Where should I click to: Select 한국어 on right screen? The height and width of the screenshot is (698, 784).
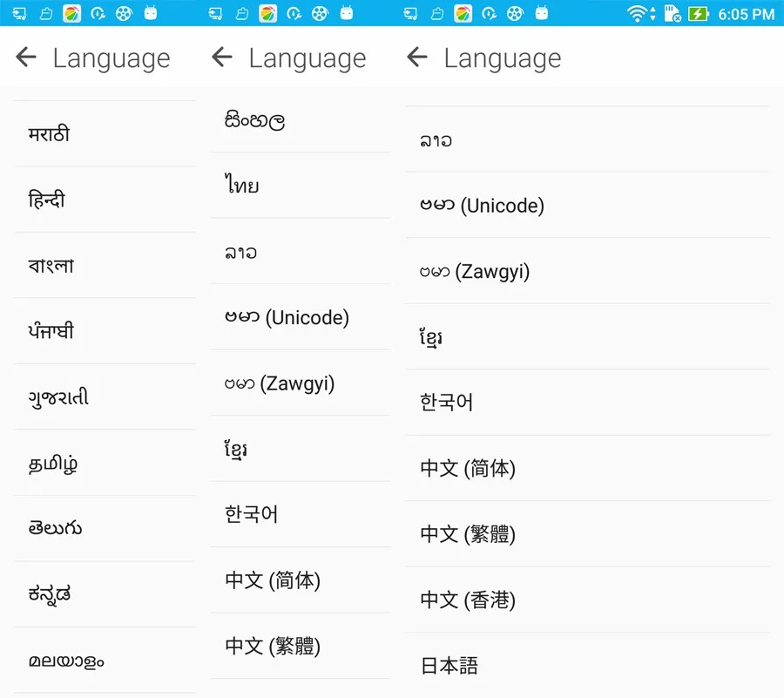(x=587, y=403)
